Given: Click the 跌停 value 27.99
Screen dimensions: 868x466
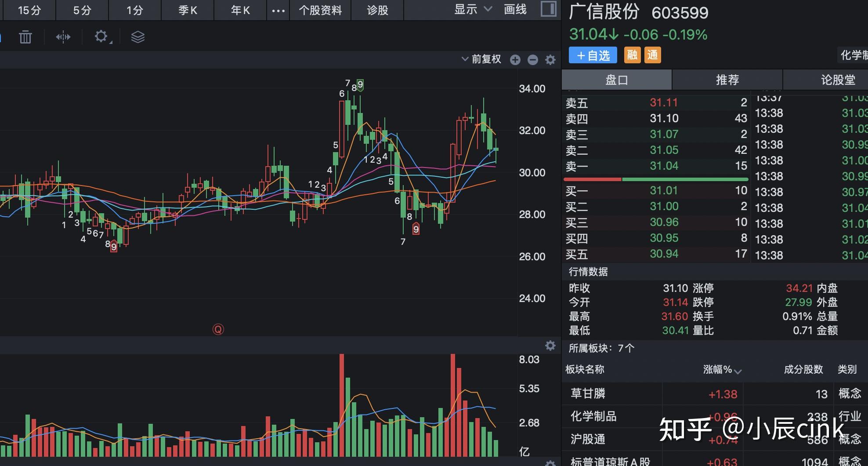Looking at the screenshot, I should coord(799,302).
